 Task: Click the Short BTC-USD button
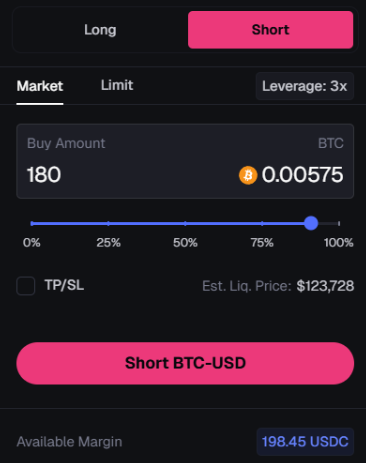click(185, 363)
